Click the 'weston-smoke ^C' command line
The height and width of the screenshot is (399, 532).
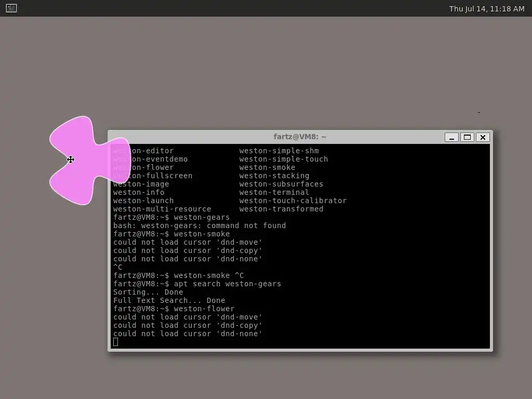179,275
